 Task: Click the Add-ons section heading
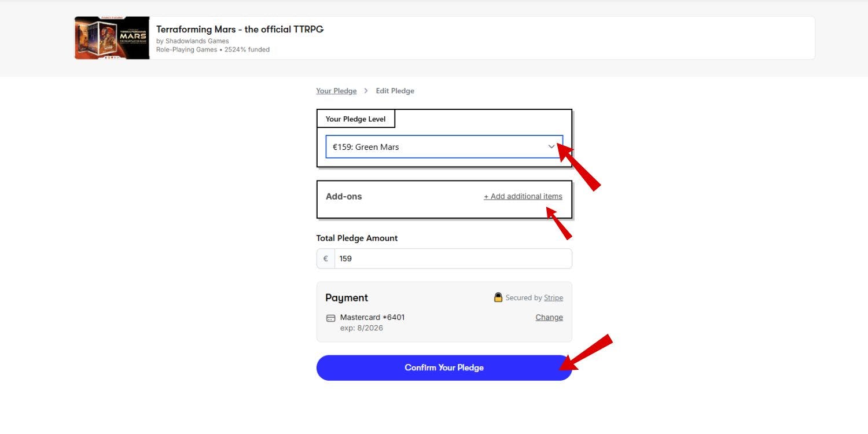tap(344, 197)
